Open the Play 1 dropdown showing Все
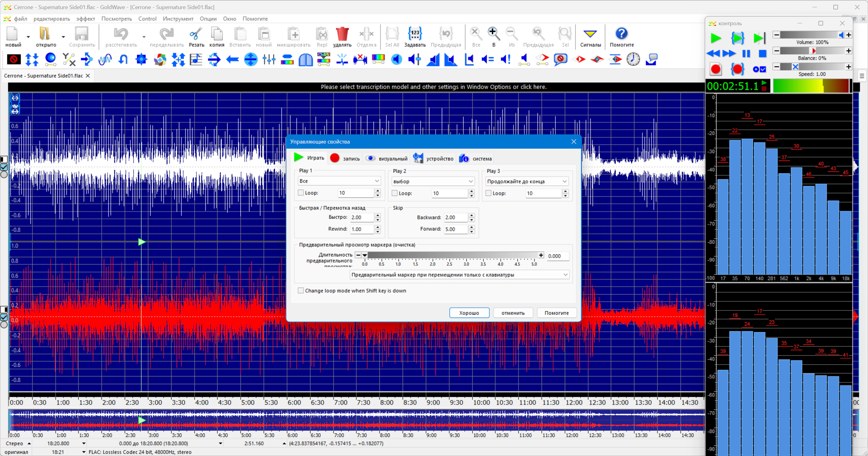Screen dimensions: 868x456 (339, 181)
